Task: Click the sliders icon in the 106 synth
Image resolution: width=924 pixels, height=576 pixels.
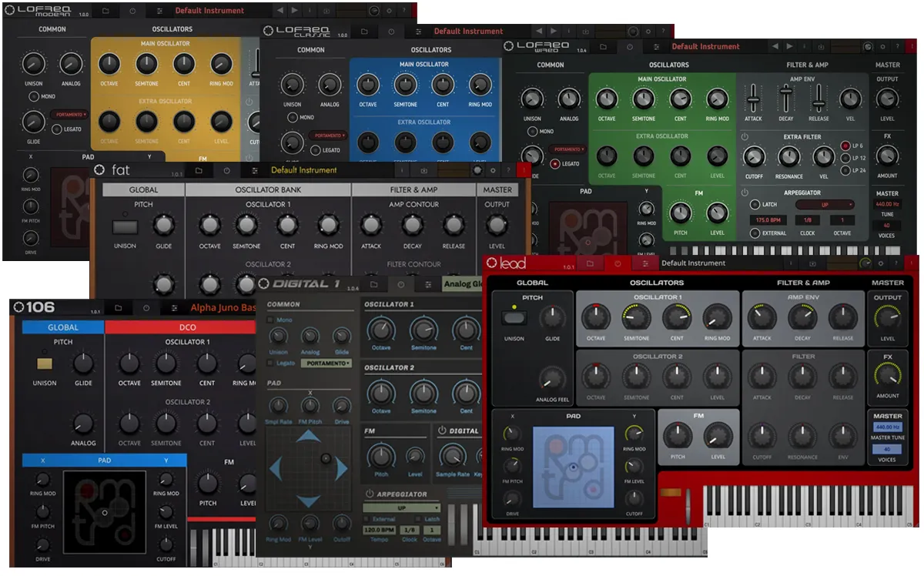Action: point(174,308)
